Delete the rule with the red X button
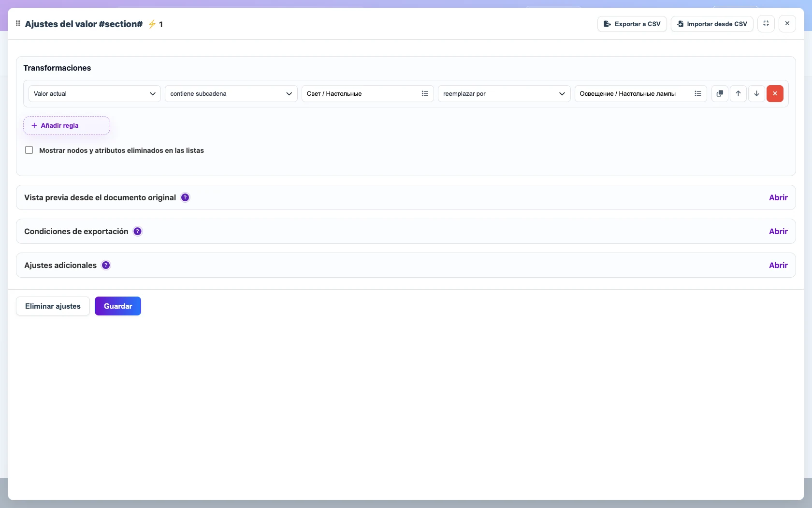Image resolution: width=812 pixels, height=508 pixels. (x=775, y=94)
